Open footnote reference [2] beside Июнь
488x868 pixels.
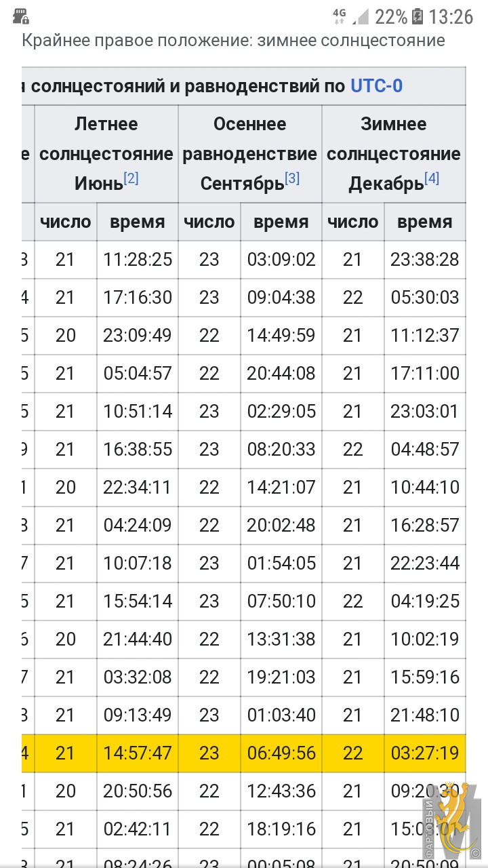pos(131,178)
